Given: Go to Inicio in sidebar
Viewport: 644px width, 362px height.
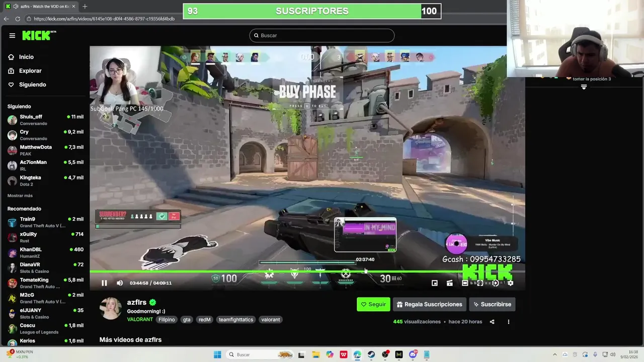Looking at the screenshot, I should pyautogui.click(x=26, y=57).
